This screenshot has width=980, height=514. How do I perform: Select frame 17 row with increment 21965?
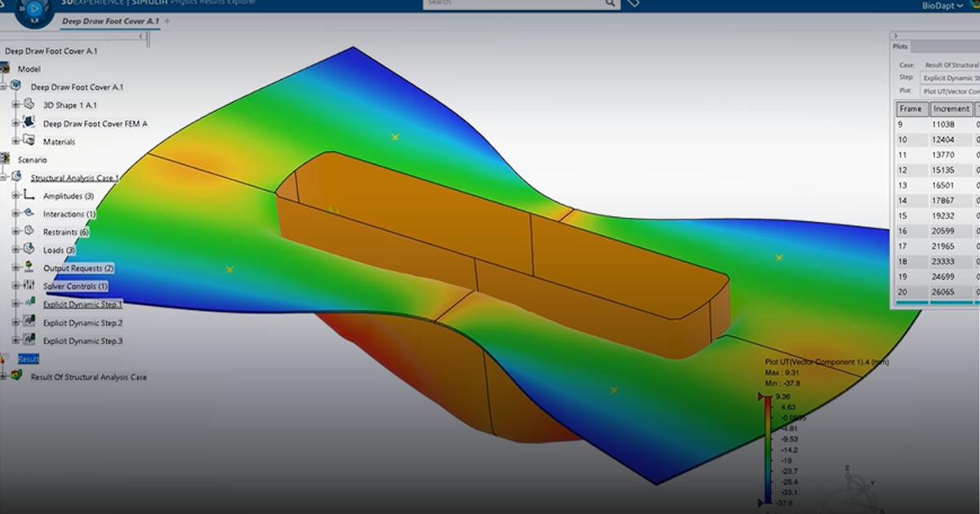[x=937, y=246]
